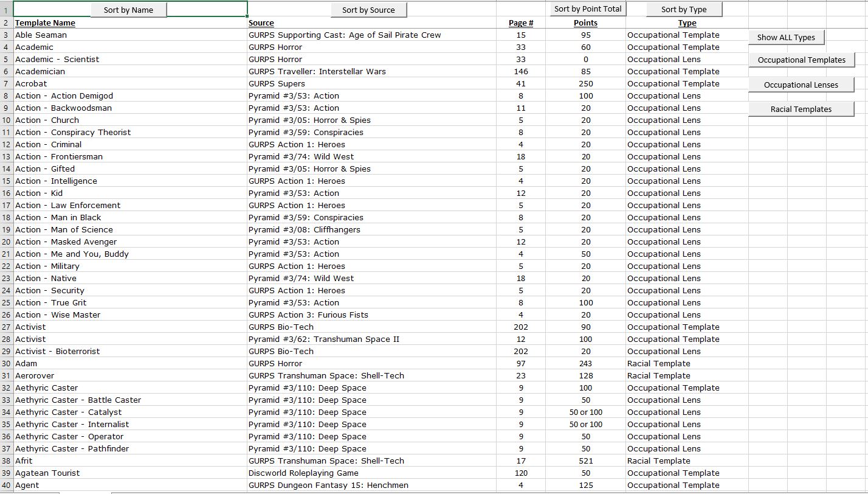Filter to Occupational Templates only
This screenshot has height=494, width=868.
[801, 60]
